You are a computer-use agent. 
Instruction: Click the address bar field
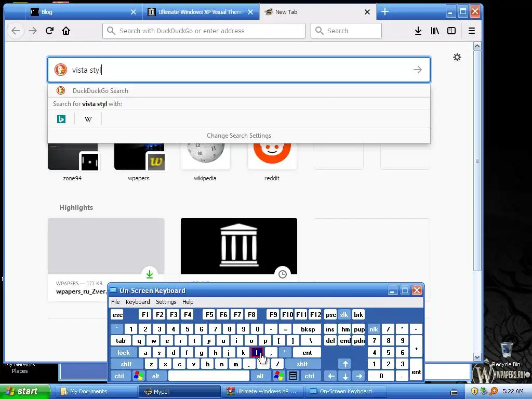coord(204,31)
